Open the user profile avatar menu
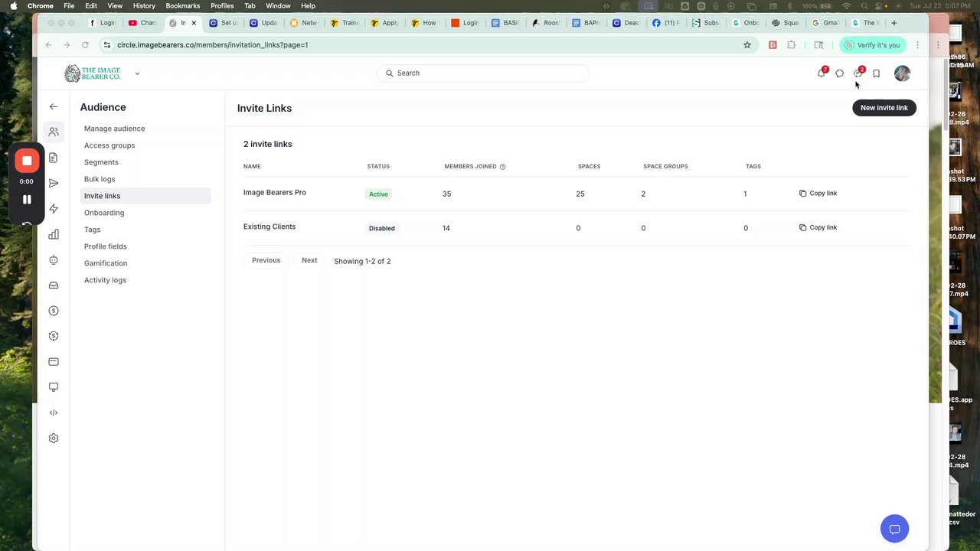 tap(902, 73)
